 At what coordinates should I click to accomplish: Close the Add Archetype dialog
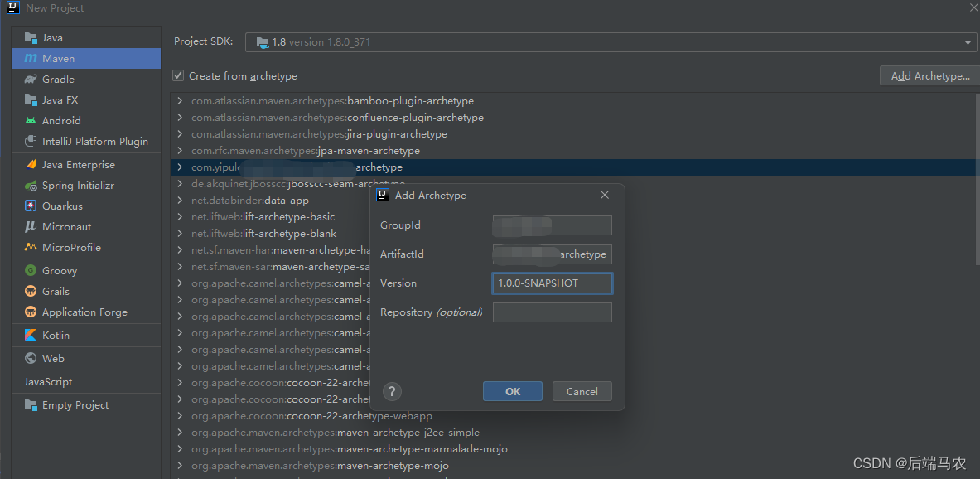click(x=605, y=195)
